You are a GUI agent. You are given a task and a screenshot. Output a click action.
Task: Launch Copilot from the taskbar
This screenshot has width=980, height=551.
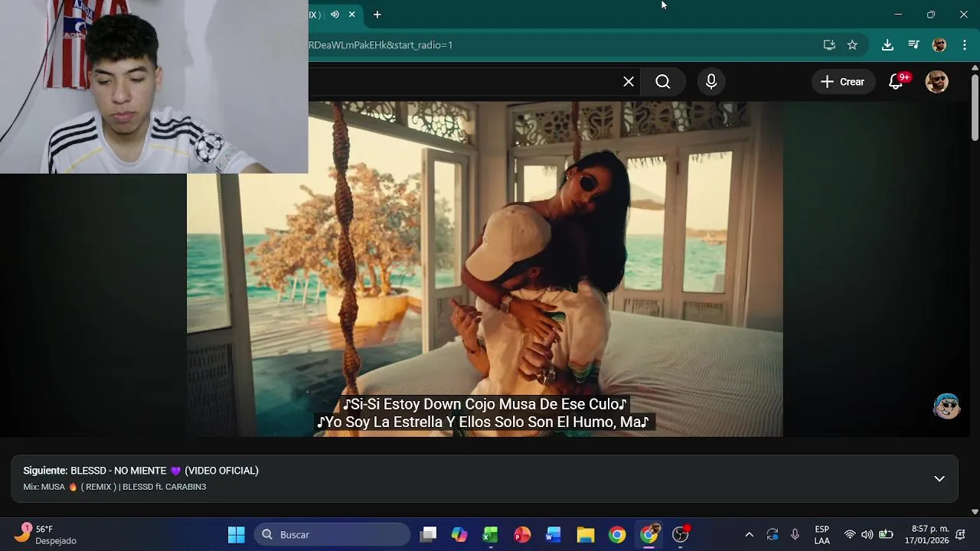click(459, 535)
